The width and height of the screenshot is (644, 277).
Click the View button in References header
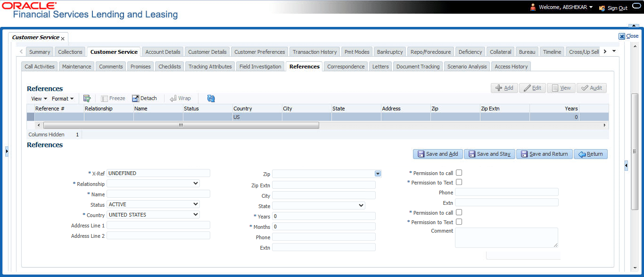pyautogui.click(x=561, y=88)
